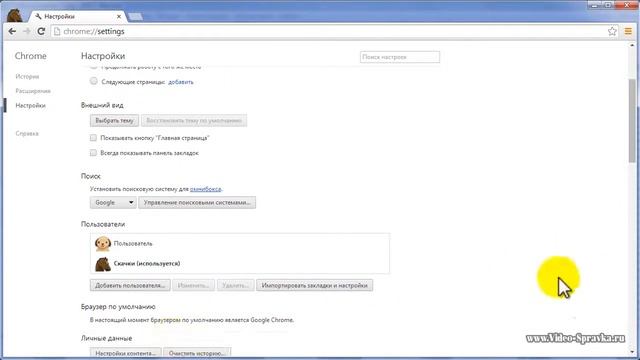The height and width of the screenshot is (360, 640).
Task: Open the Chrome menu hamburger icon
Action: [628, 31]
